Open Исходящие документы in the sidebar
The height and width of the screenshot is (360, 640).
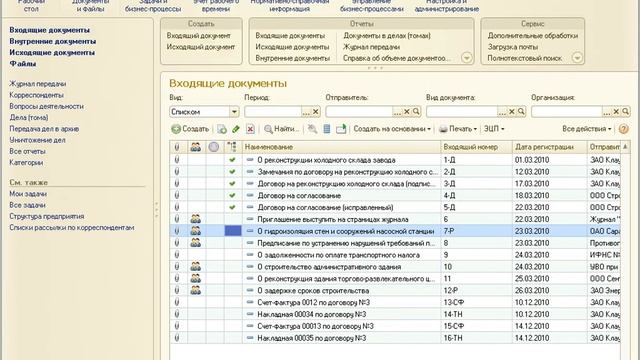click(x=52, y=53)
